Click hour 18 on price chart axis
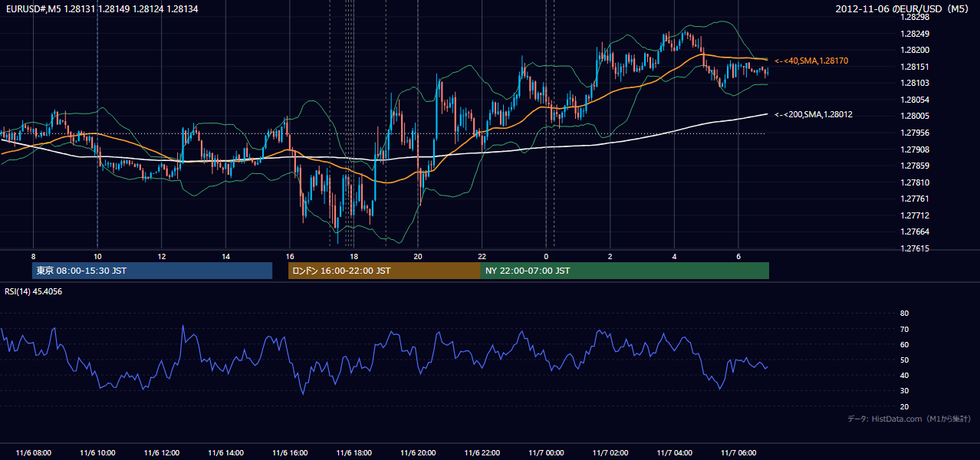The image size is (980, 460). 354,256
